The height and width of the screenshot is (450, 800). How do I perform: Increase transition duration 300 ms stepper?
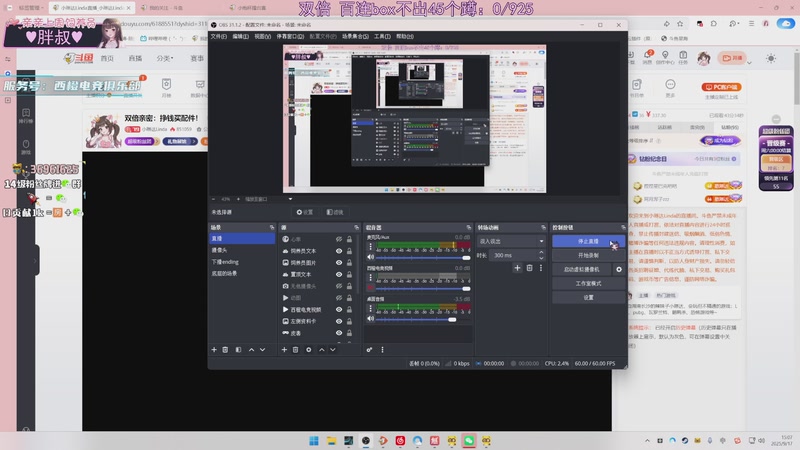541,253
